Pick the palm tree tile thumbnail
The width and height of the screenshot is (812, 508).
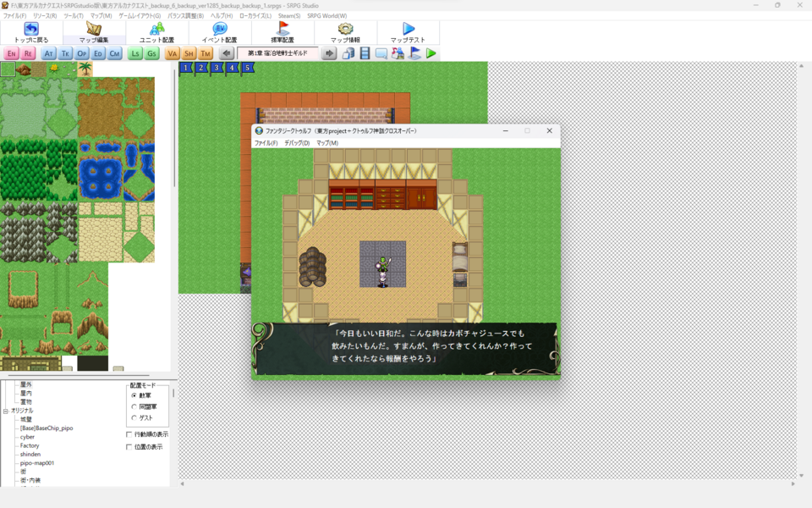point(85,69)
